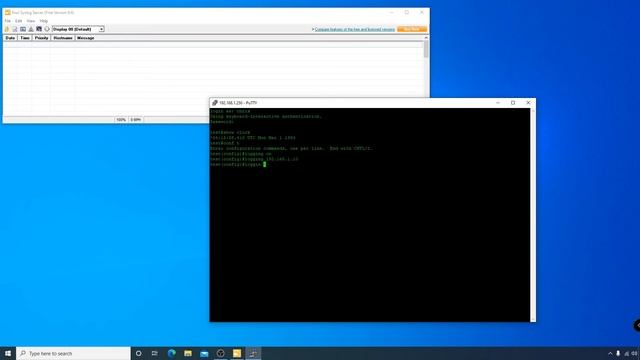Viewport: 640px width, 360px height.
Task: Click the orange Buy Now button
Action: [x=411, y=29]
